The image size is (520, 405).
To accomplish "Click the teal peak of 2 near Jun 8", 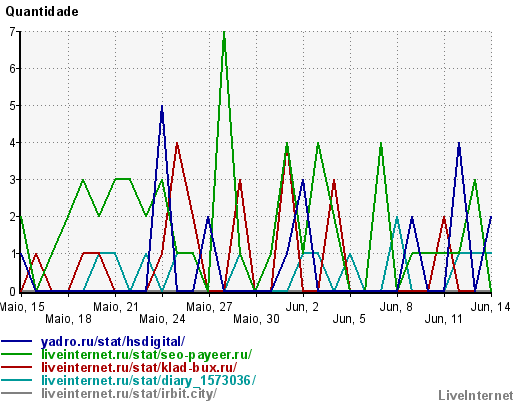I will (x=397, y=218).
